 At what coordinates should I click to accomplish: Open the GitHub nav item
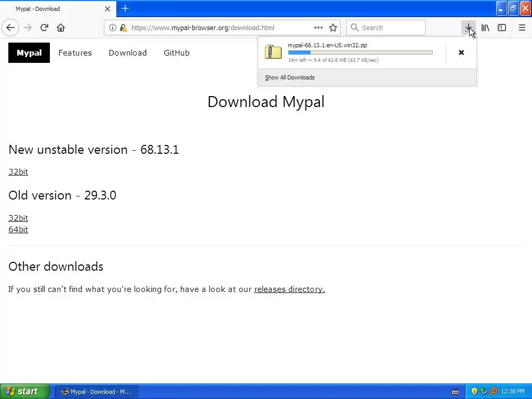point(177,52)
